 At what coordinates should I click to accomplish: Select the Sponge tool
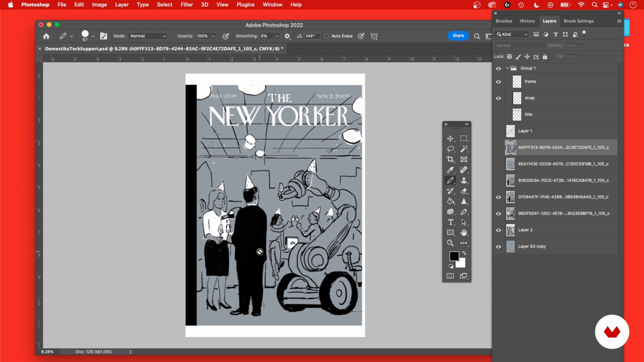pos(450,212)
